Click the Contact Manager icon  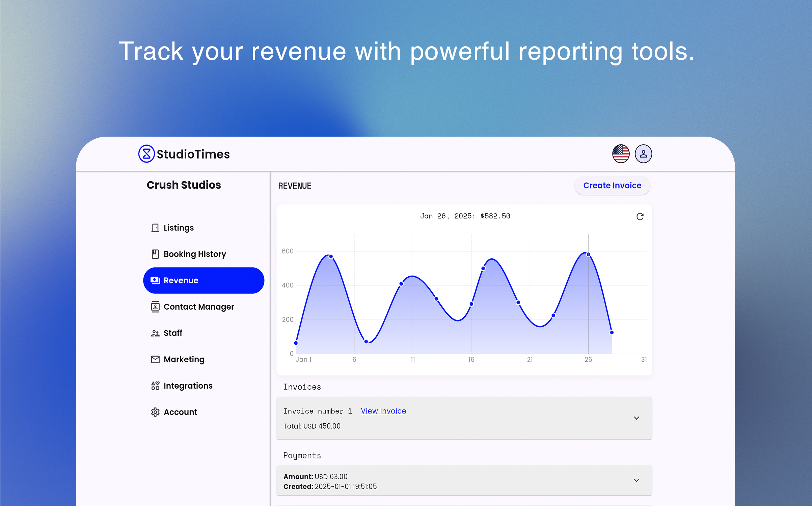[x=155, y=307]
